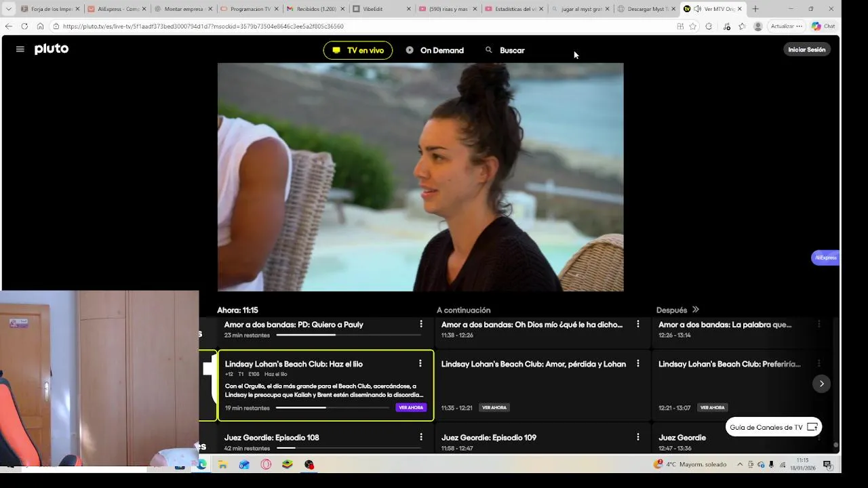Click the Pluto logo
Viewport: 868px width, 488px height.
click(x=52, y=49)
